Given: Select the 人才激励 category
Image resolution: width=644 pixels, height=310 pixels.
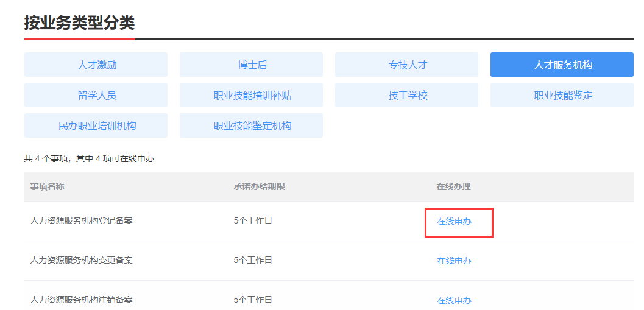Looking at the screenshot, I should pos(96,65).
